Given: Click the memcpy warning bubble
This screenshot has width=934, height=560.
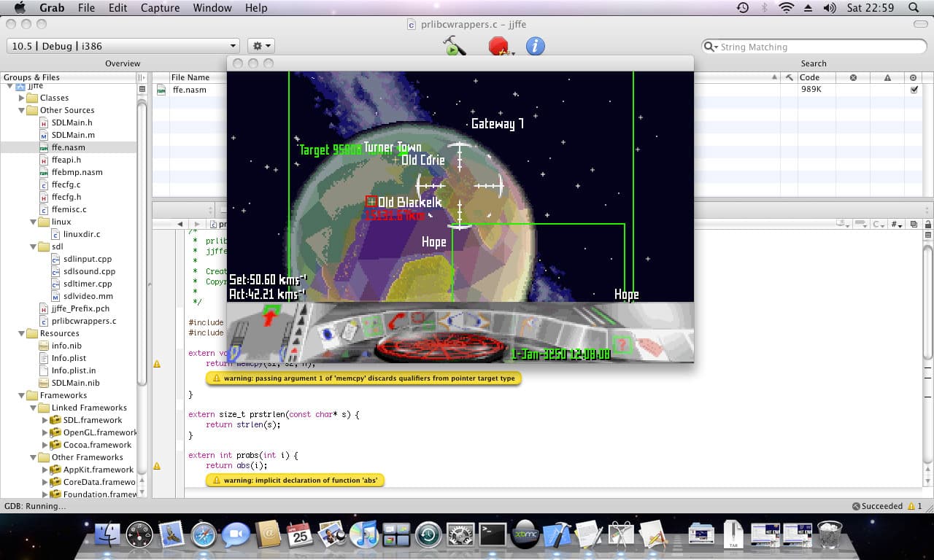Looking at the screenshot, I should pyautogui.click(x=363, y=378).
